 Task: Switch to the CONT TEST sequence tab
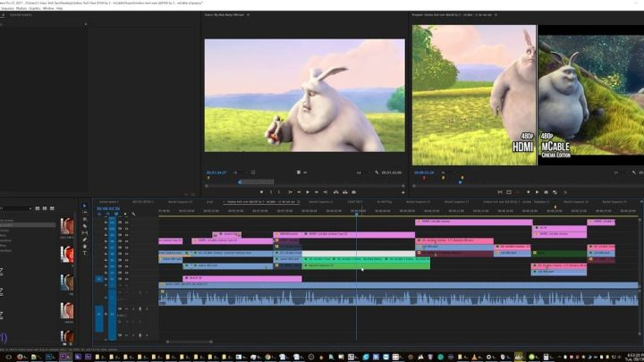coord(354,201)
